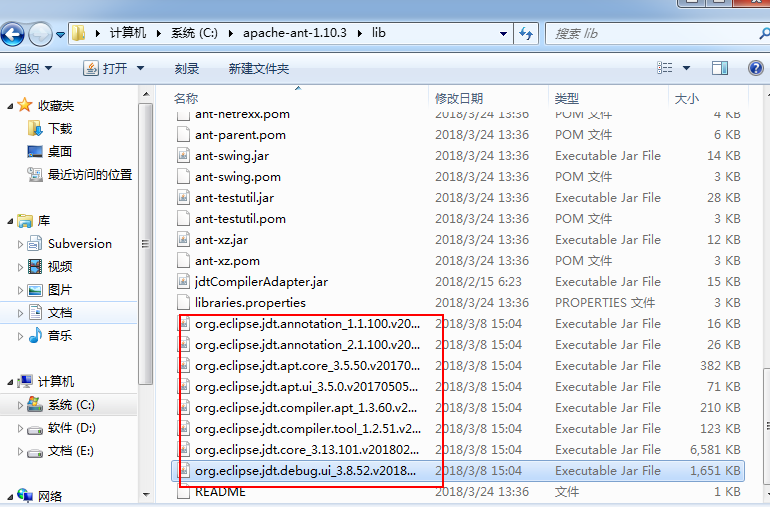Select org.eclipse.jdt.apt.ui_3.5.0 jar file
The height and width of the screenshot is (507, 770).
tap(306, 387)
